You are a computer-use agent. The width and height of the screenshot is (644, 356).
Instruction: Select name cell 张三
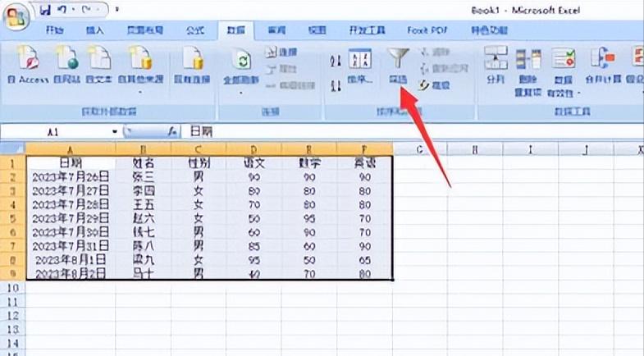[144, 177]
